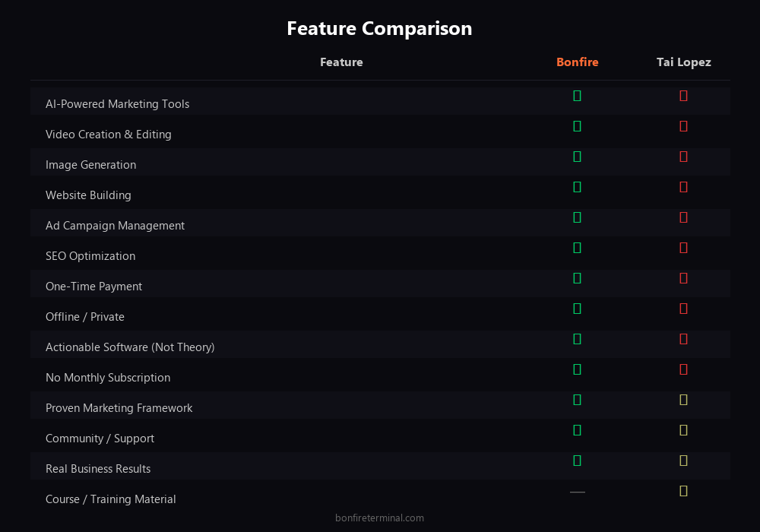
Task: Click Tai Lopez's red icon for SEO Optimization
Action: point(683,248)
